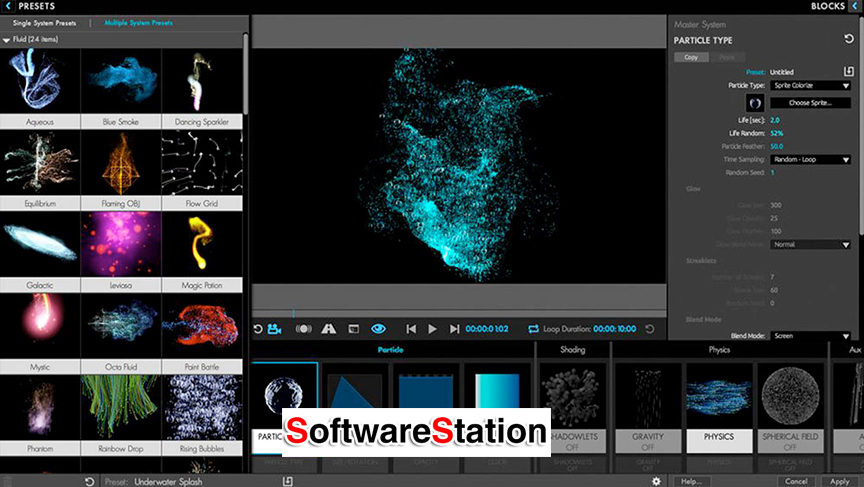
Task: Select the opacity block thumbnail
Action: pyautogui.click(x=425, y=391)
